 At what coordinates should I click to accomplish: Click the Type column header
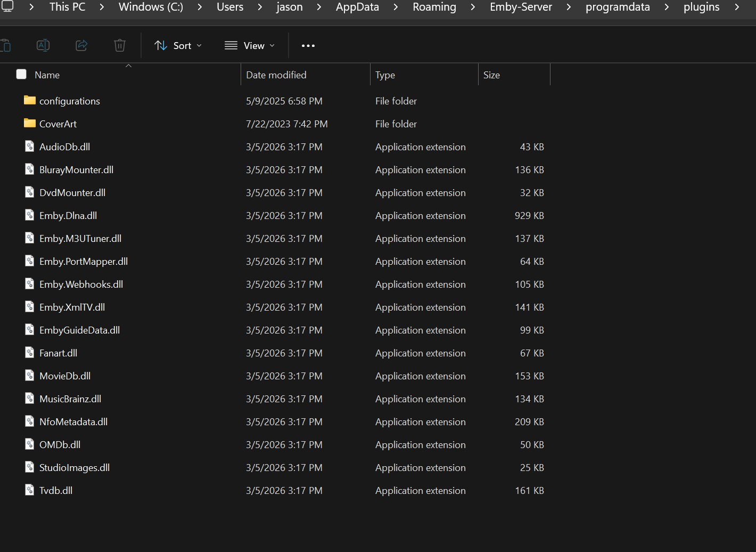(x=385, y=75)
